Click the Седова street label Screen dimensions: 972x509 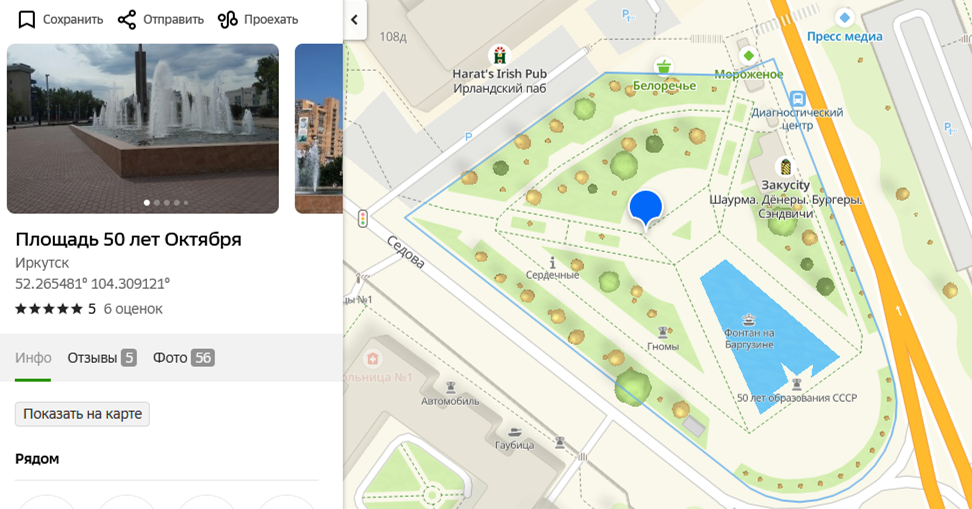pyautogui.click(x=406, y=252)
